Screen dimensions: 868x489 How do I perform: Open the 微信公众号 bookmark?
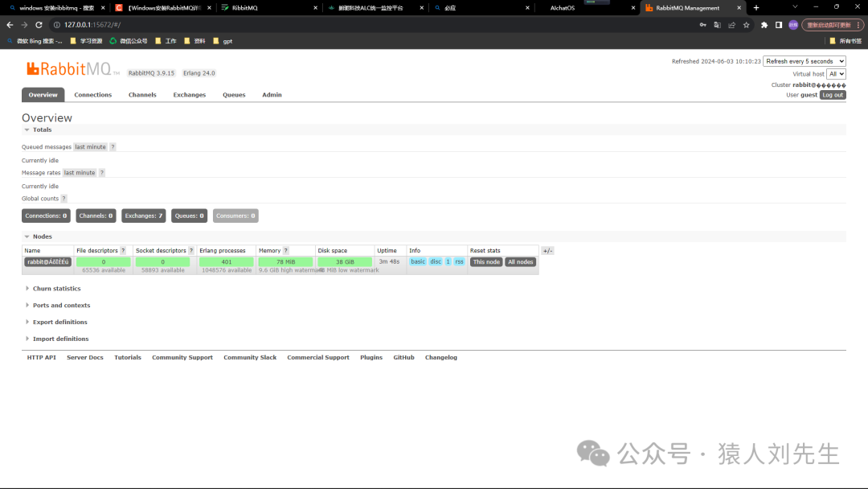[x=129, y=41]
